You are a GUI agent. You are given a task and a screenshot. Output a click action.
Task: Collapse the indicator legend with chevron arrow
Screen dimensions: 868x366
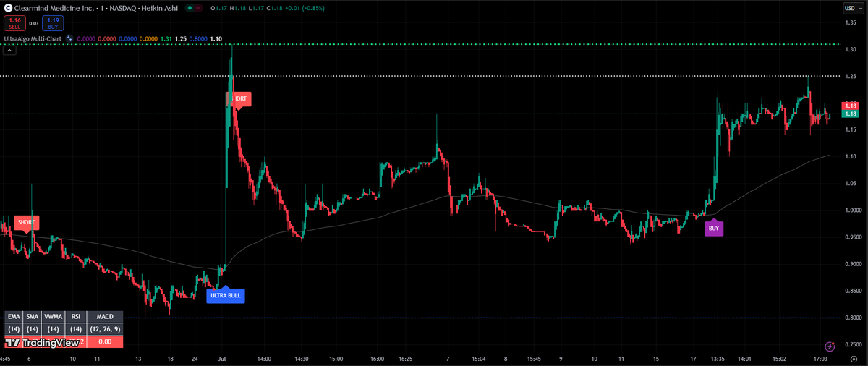[9, 51]
